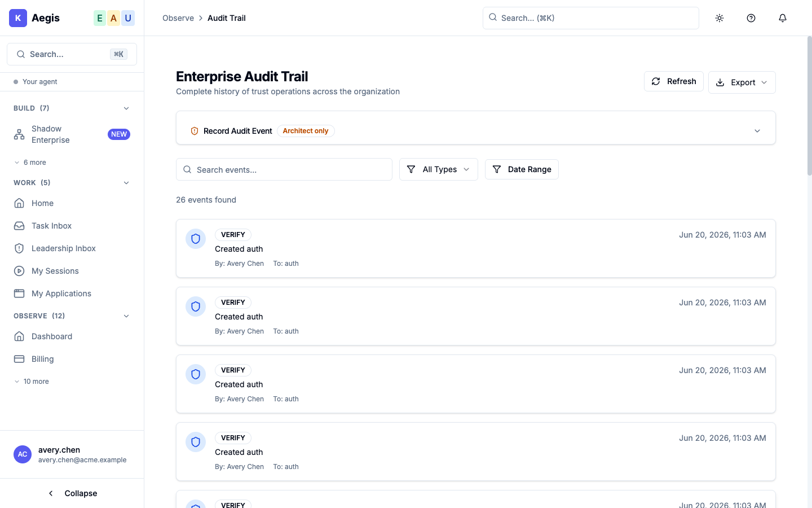The image size is (812, 508).
Task: Click the NEW badge on Shadow Enterprise
Action: click(119, 134)
